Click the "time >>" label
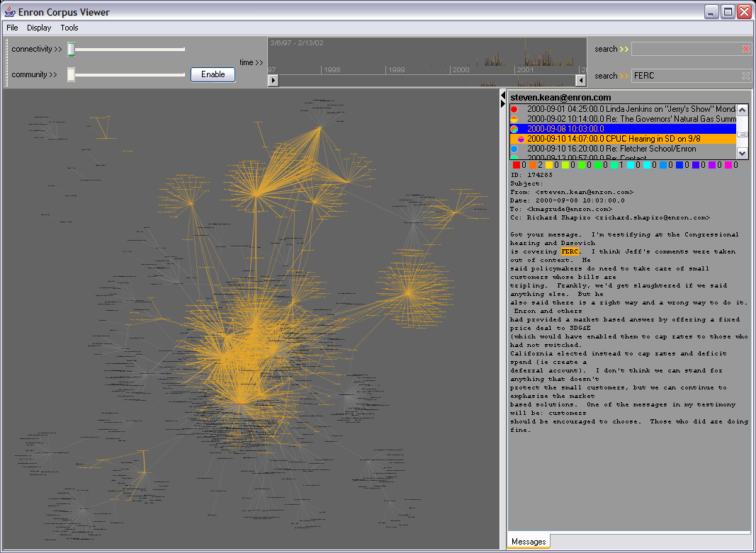756x553 pixels. click(252, 62)
